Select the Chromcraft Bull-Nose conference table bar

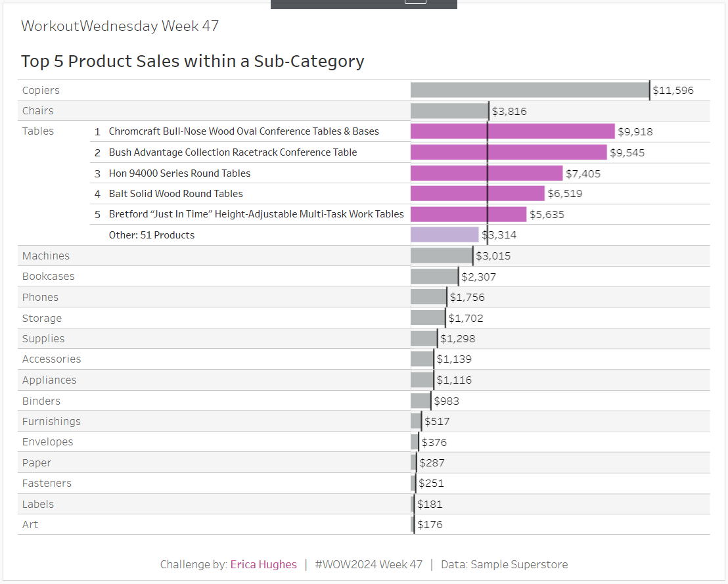512,131
